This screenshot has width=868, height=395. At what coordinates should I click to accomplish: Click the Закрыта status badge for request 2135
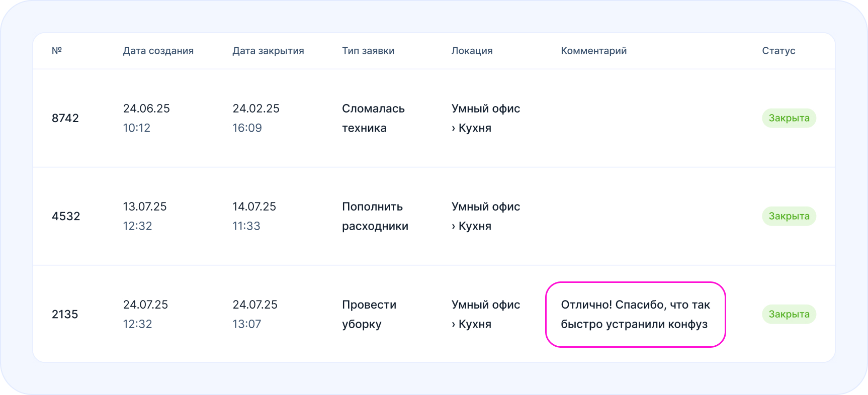[x=789, y=314]
